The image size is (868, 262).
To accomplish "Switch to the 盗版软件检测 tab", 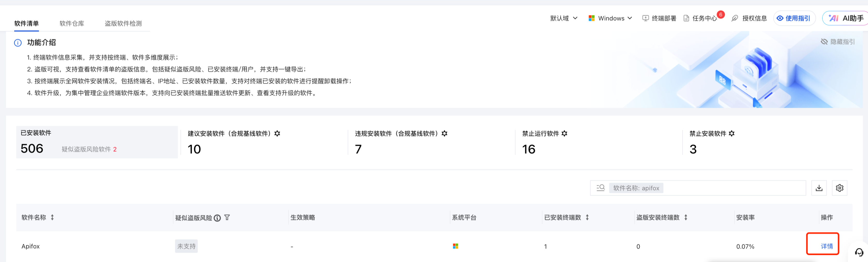I will (x=123, y=24).
